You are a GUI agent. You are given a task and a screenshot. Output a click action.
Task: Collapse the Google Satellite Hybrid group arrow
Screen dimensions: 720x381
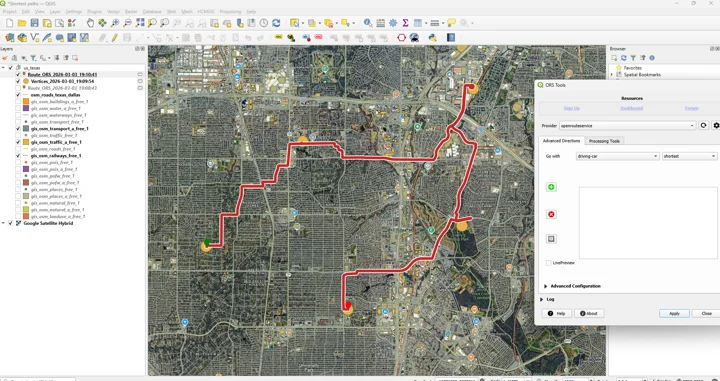(x=4, y=223)
